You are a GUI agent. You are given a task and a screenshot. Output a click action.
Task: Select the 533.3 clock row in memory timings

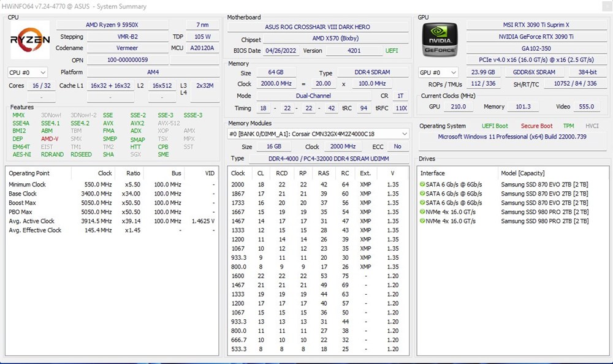tap(318, 349)
